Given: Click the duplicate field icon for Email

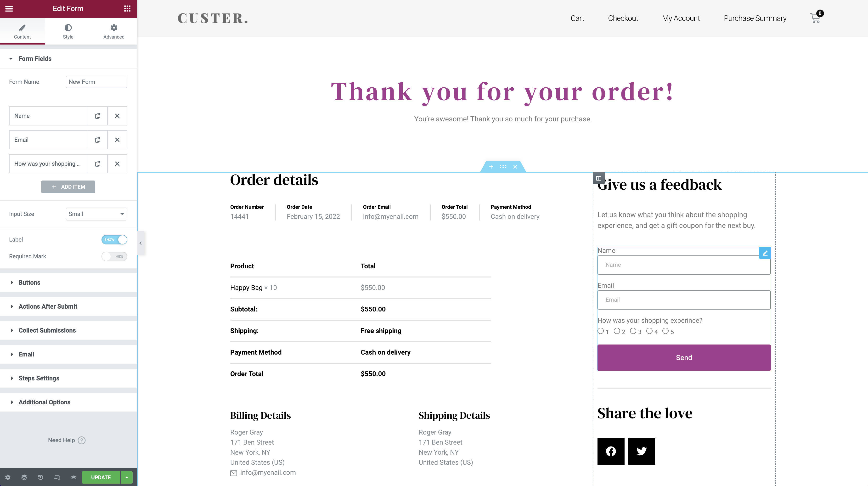Looking at the screenshot, I should coord(97,140).
